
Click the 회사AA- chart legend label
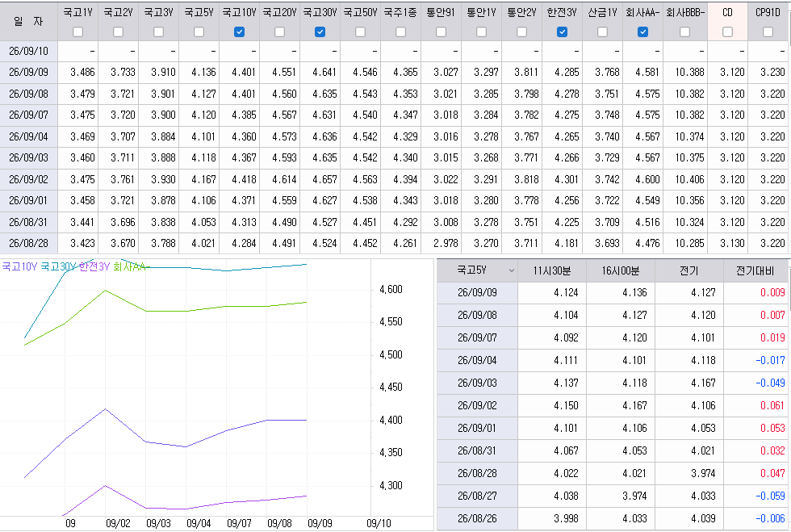[x=131, y=266]
